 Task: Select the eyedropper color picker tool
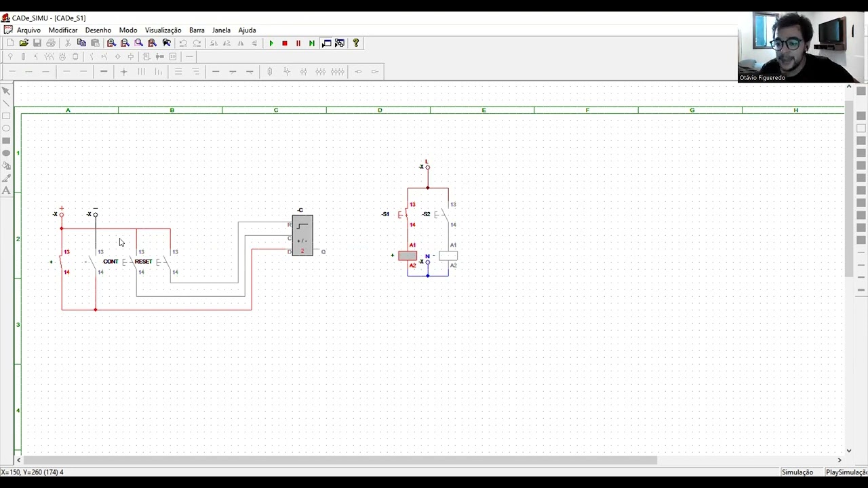tap(6, 178)
